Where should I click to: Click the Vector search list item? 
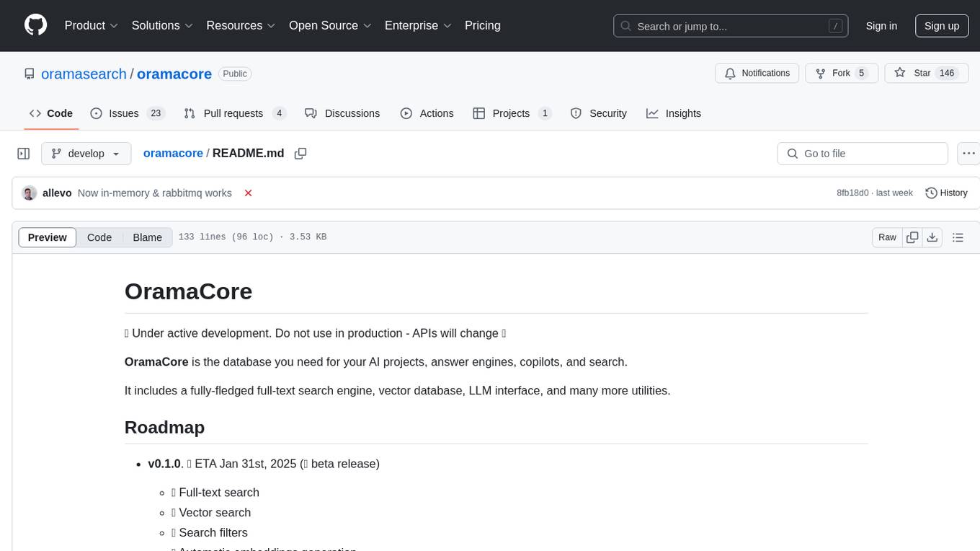(x=211, y=513)
